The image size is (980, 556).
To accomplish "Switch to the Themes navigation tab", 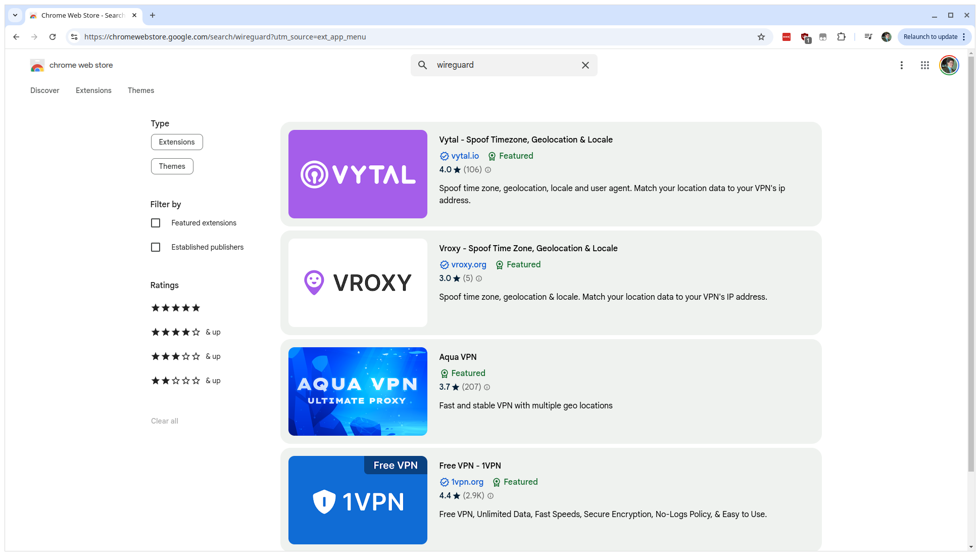I will point(141,90).
